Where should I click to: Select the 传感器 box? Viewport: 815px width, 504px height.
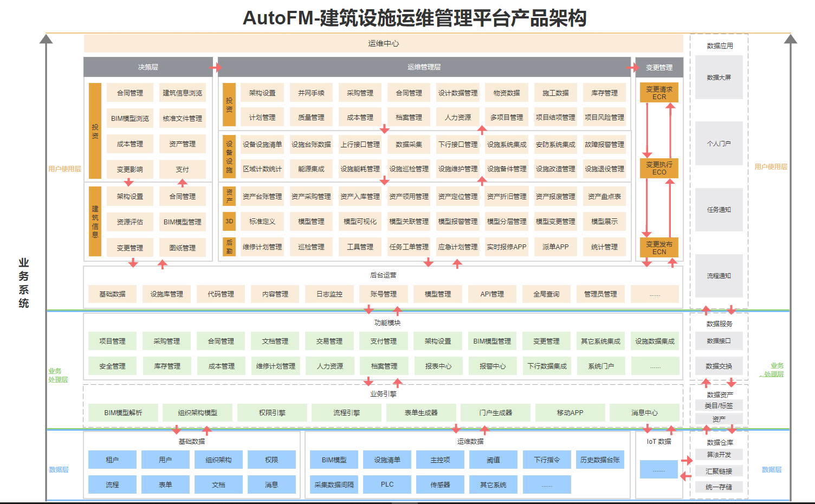point(440,484)
